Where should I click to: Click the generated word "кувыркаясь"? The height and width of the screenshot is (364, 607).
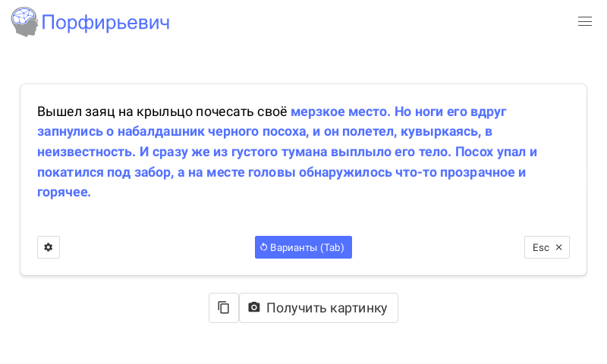click(440, 131)
